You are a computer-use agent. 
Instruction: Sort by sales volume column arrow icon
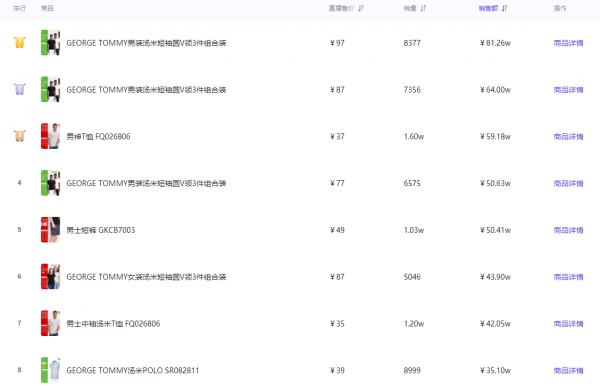point(423,8)
